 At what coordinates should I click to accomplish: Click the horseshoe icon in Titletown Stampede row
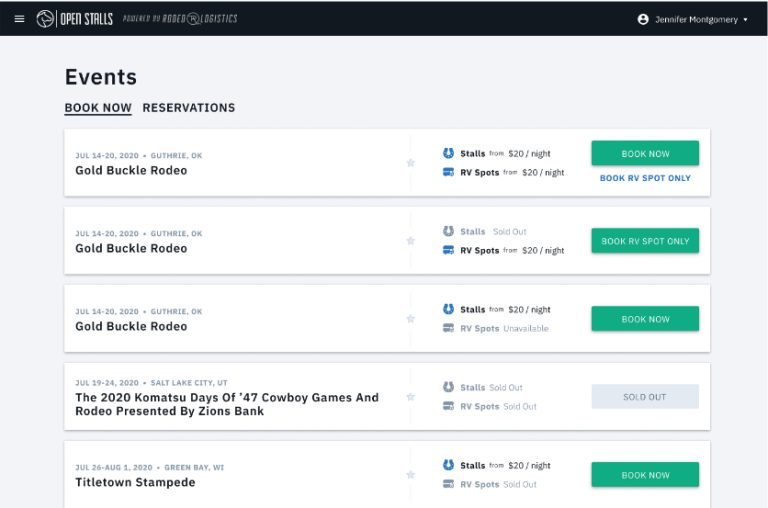point(449,466)
